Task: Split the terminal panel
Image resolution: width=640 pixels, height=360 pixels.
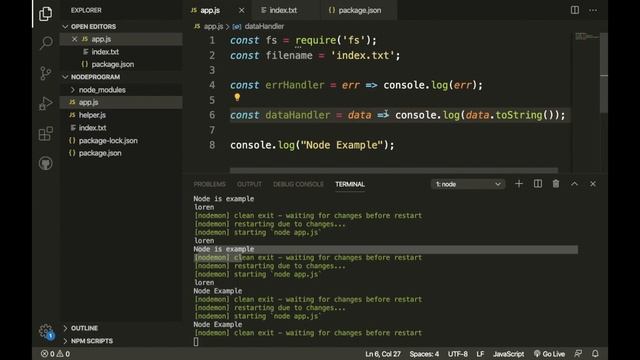Action: tap(538, 184)
